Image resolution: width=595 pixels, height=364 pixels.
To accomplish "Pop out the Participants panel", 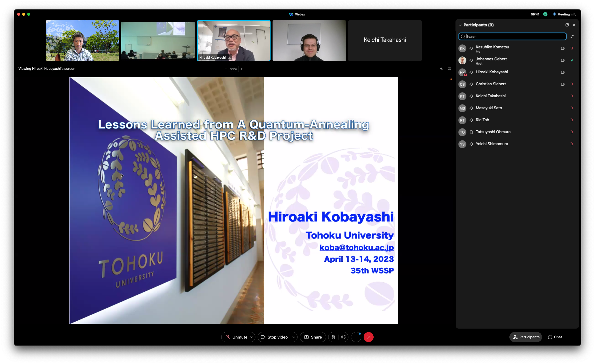I will click(567, 25).
